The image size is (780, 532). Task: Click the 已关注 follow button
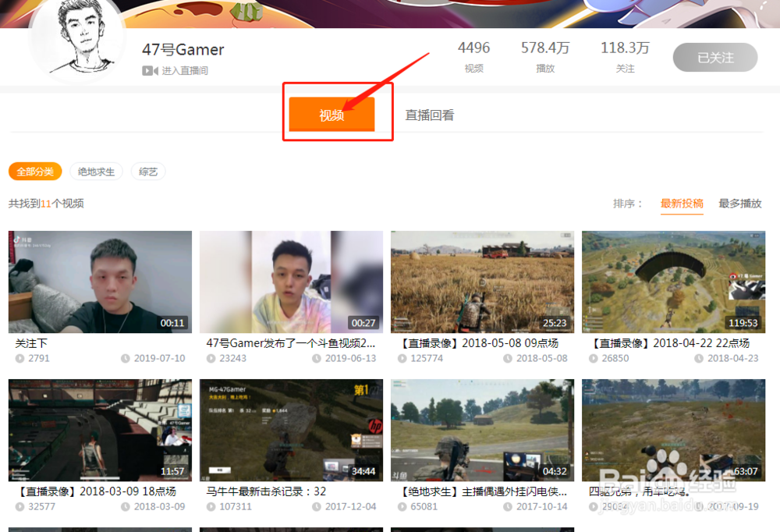click(x=714, y=57)
